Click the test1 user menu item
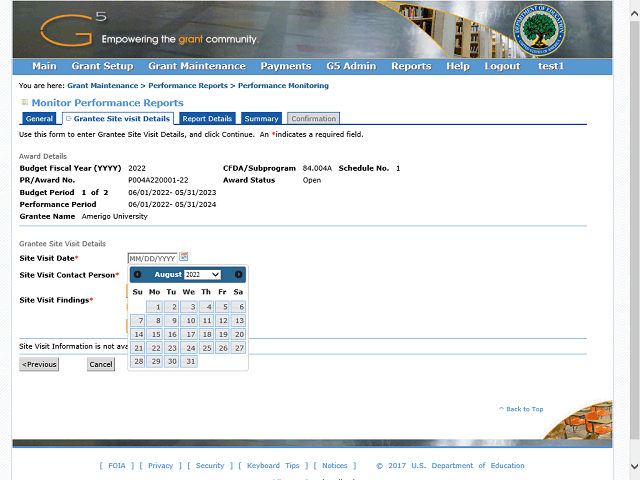640x480 pixels. 551,66
